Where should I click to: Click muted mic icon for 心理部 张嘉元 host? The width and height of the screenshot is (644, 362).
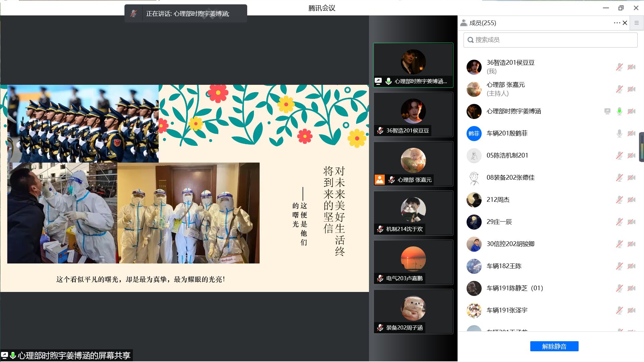(x=619, y=89)
